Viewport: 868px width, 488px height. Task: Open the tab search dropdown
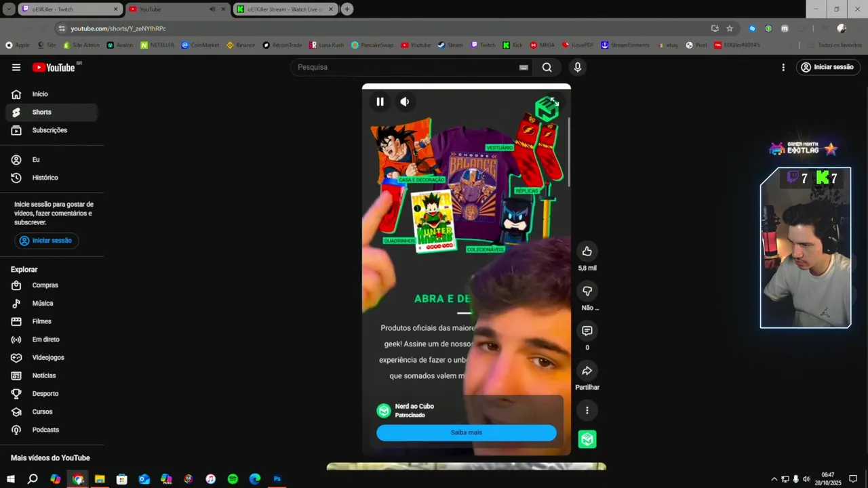(x=9, y=9)
